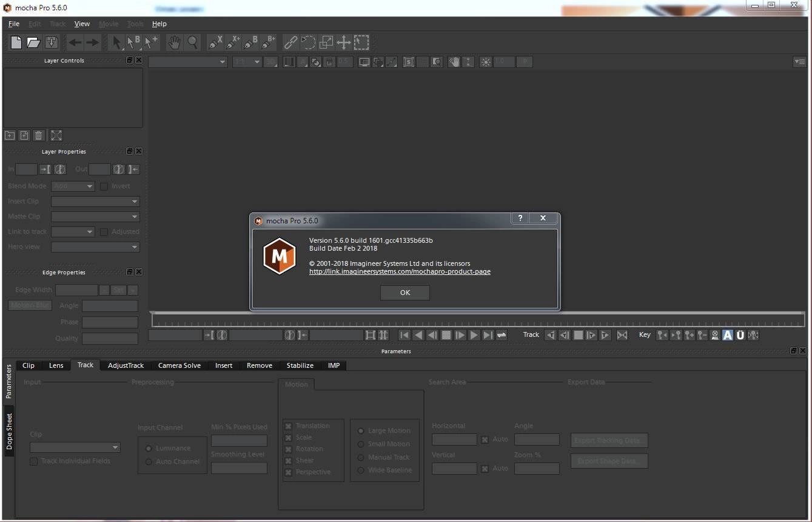Select the plain Pick arrow tool

116,42
